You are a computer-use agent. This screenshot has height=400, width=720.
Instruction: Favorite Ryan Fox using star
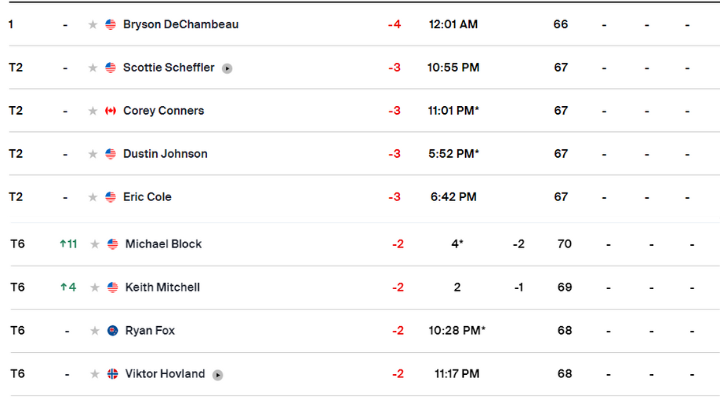coord(95,331)
